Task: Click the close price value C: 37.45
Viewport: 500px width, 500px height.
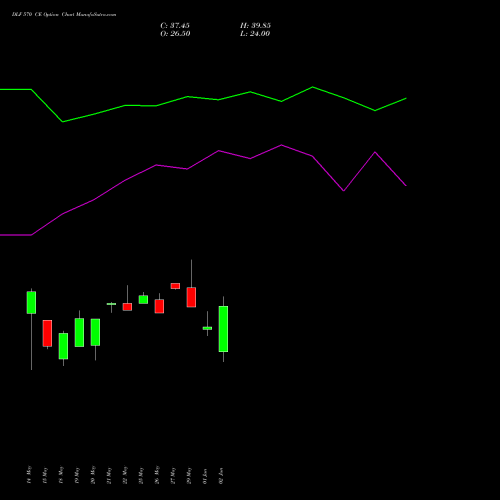Action: 175,26
